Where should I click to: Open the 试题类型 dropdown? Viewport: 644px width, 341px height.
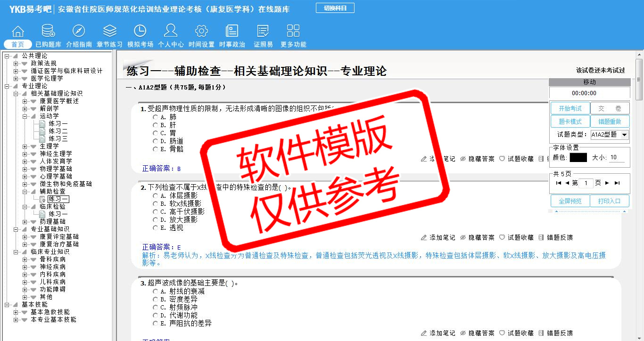tap(610, 135)
